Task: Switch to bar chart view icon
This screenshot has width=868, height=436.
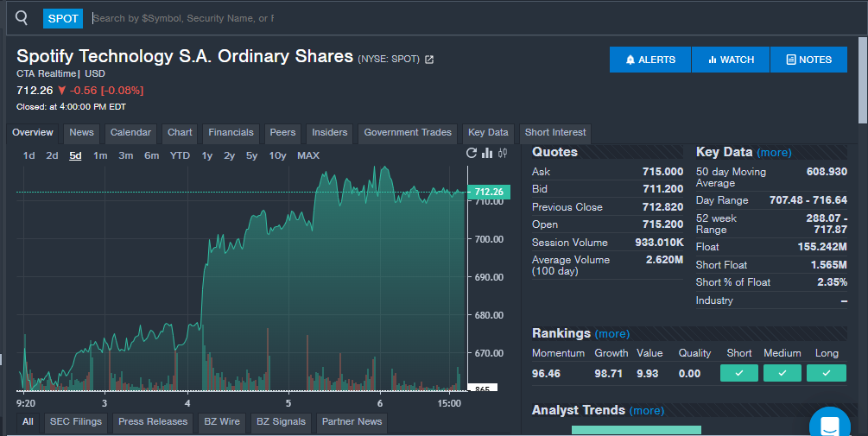Action: 487,154
